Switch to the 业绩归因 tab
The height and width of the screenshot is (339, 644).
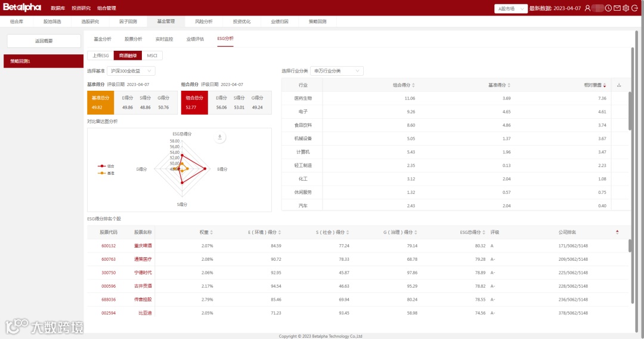click(x=279, y=21)
